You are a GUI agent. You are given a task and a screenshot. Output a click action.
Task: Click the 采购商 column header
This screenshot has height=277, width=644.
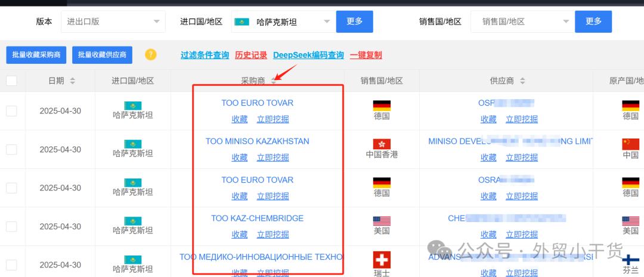[x=253, y=81]
